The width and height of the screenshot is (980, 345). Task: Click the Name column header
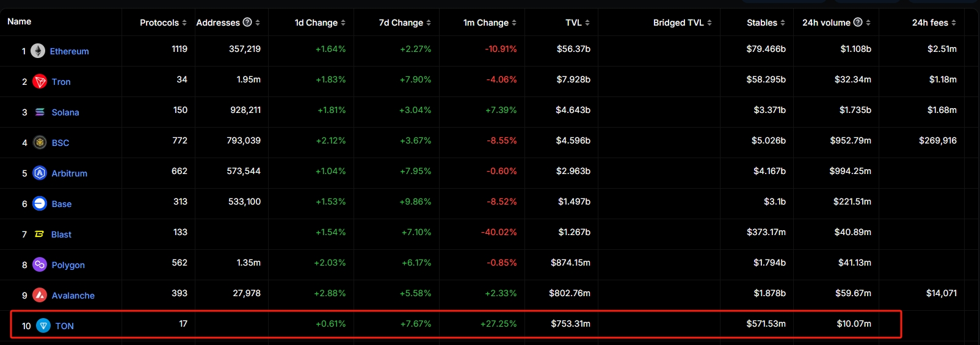[20, 21]
